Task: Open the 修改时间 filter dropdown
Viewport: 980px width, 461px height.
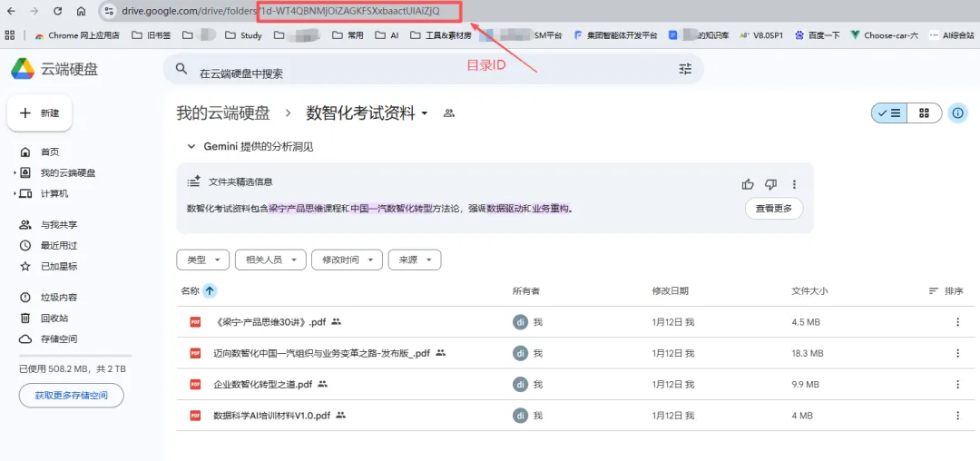Action: (347, 260)
